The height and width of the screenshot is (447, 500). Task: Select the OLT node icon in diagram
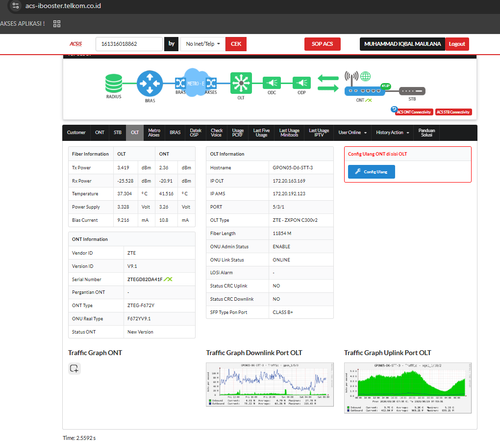241,83
